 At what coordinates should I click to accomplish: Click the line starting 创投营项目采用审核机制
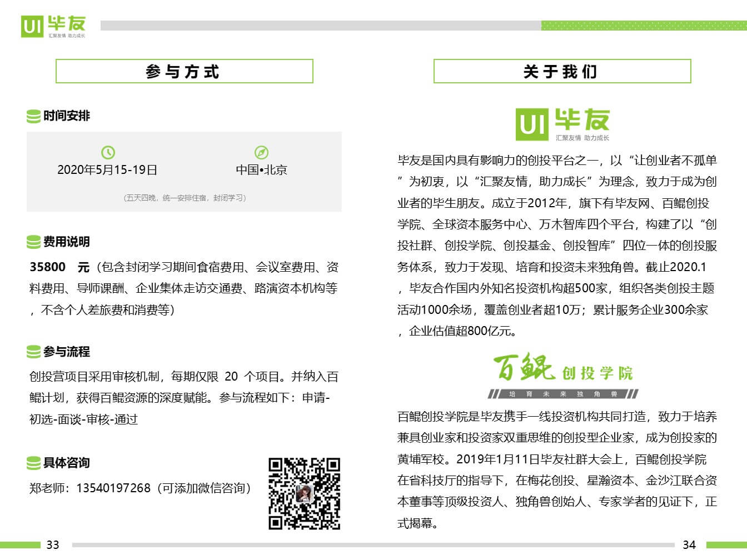(184, 377)
